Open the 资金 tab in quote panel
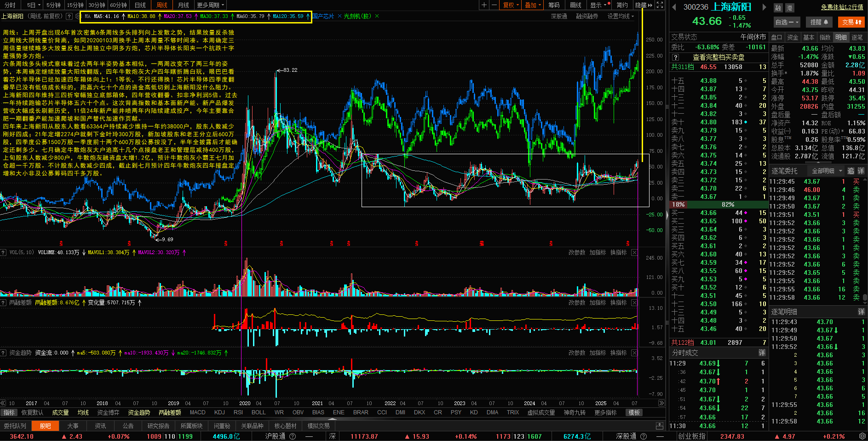Screen dimensions: 868x441 (793, 37)
